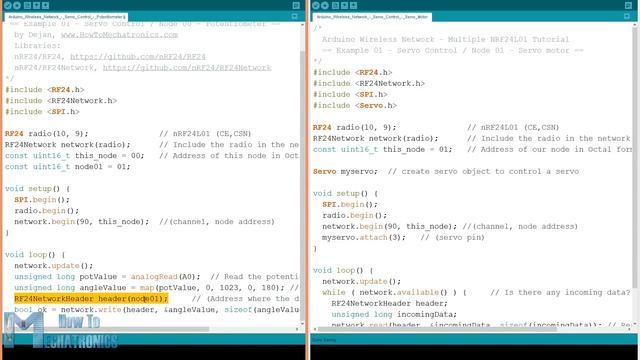
Task: Open Serial Monitor in Servo Motor window
Action: click(629, 5)
